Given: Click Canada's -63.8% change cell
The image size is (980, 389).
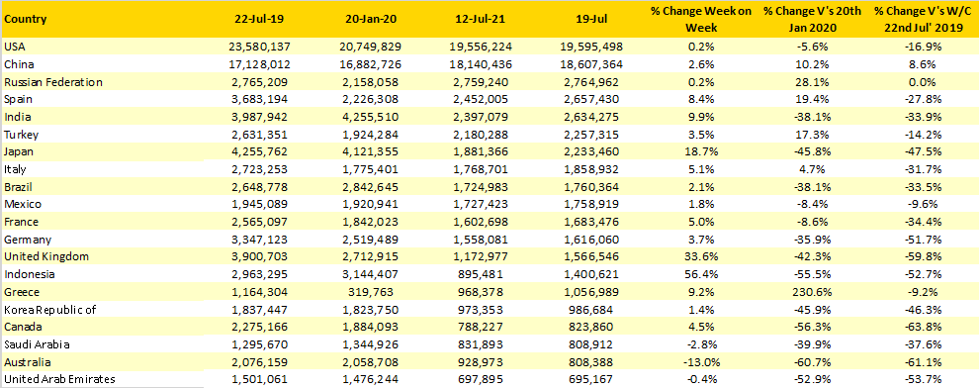Looking at the screenshot, I should coord(923,327).
